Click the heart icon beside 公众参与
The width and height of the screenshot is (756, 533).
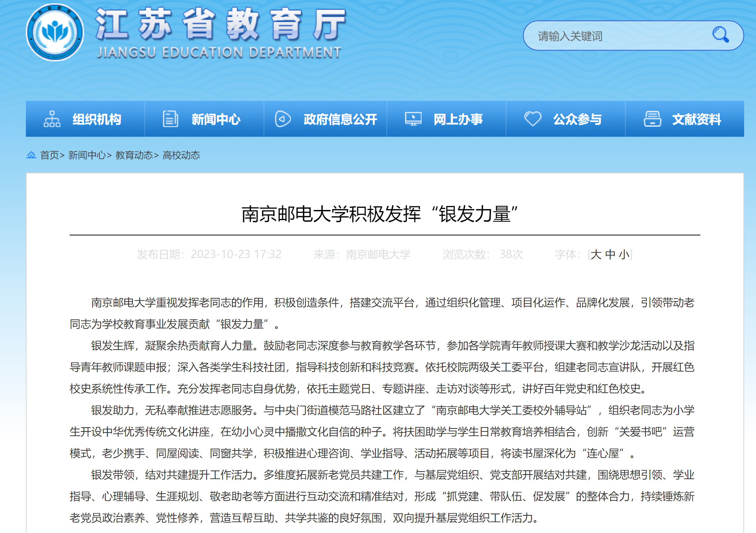(533, 119)
